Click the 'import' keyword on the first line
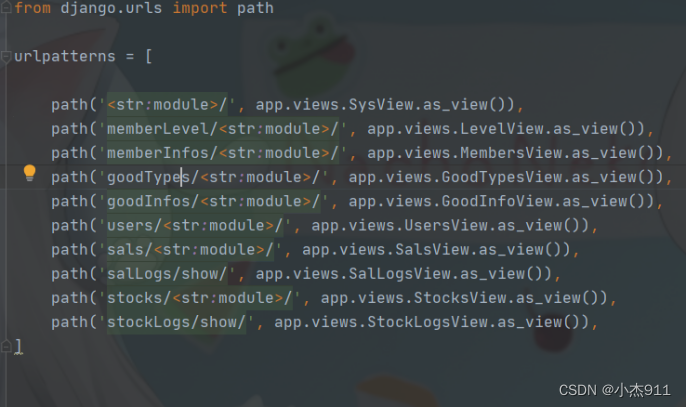687x408 pixels. 200,8
